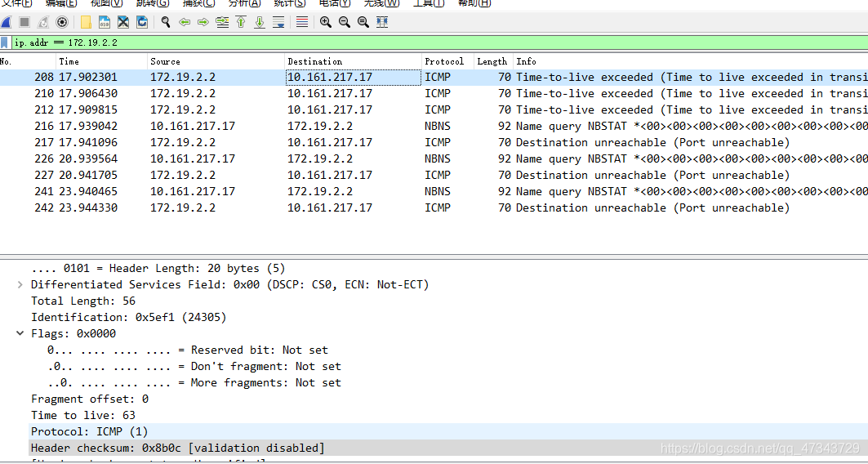This screenshot has height=464, width=868.
Task: Go back to previous packet arrow
Action: [x=185, y=22]
